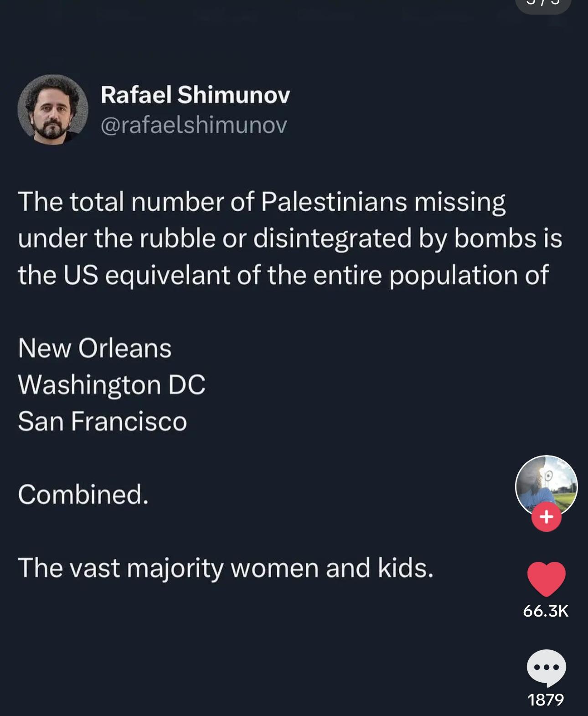Open the video creator's round profile photo
The width and height of the screenshot is (588, 716).
point(546,485)
